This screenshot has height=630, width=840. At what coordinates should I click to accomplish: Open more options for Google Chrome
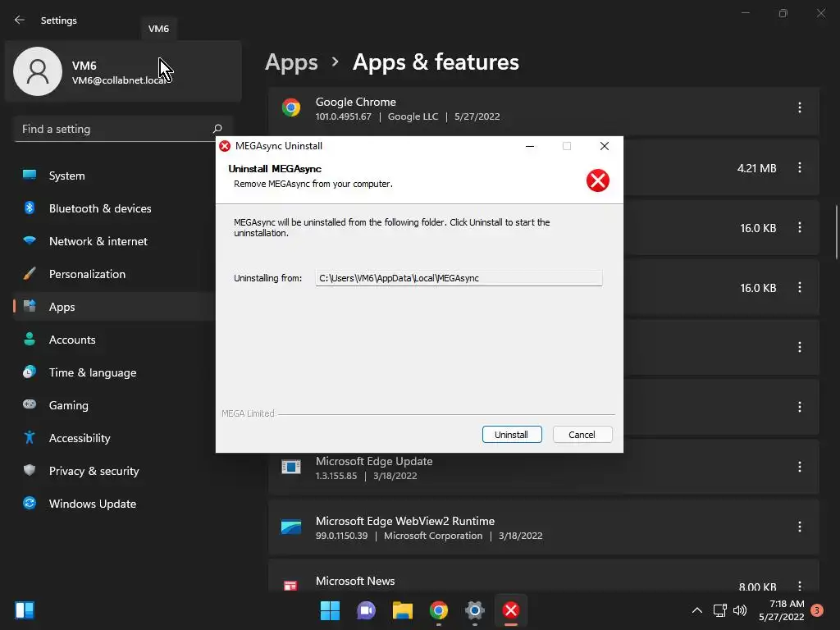tap(799, 107)
